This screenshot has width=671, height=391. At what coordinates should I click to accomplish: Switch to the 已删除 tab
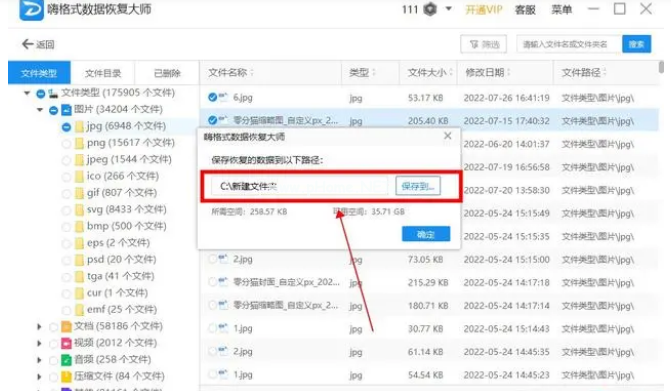(x=167, y=73)
